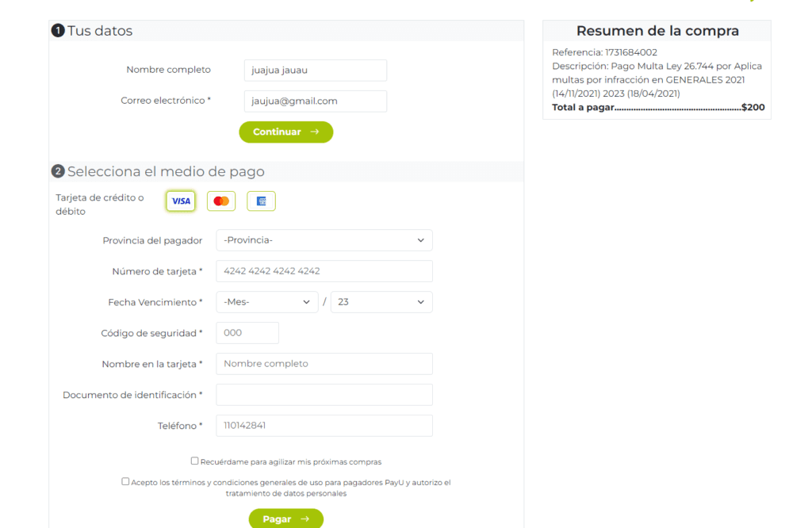The height and width of the screenshot is (528, 812).
Task: Open the expiration year dropdown showing 23
Action: (x=381, y=302)
